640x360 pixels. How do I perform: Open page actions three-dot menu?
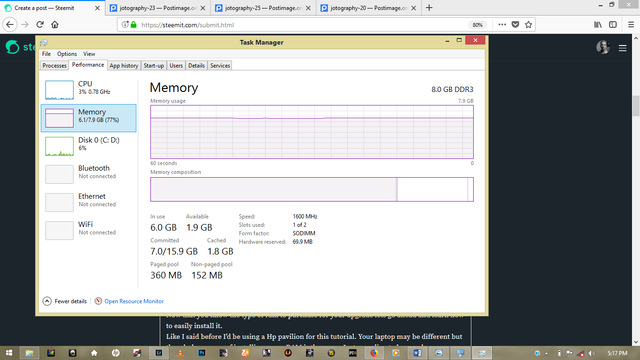click(x=502, y=24)
